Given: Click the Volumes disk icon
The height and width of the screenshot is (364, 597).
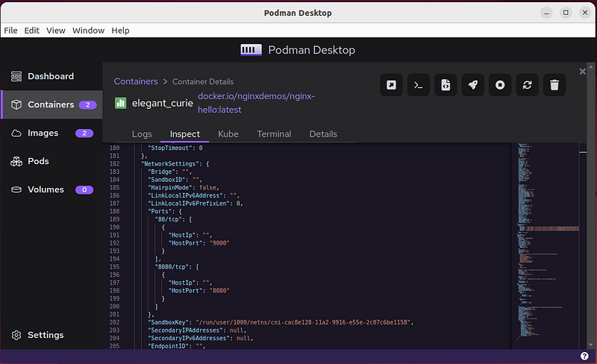Looking at the screenshot, I should pos(16,189).
